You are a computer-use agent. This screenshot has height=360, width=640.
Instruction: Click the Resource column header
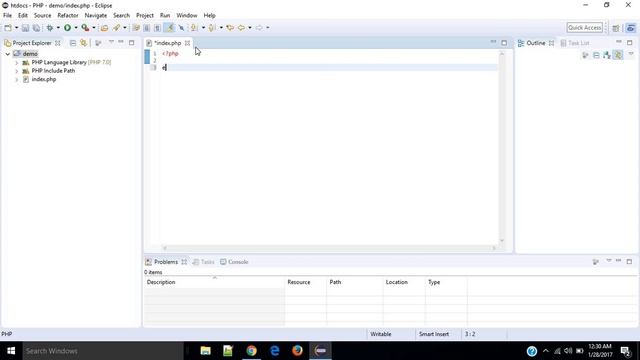click(305, 282)
